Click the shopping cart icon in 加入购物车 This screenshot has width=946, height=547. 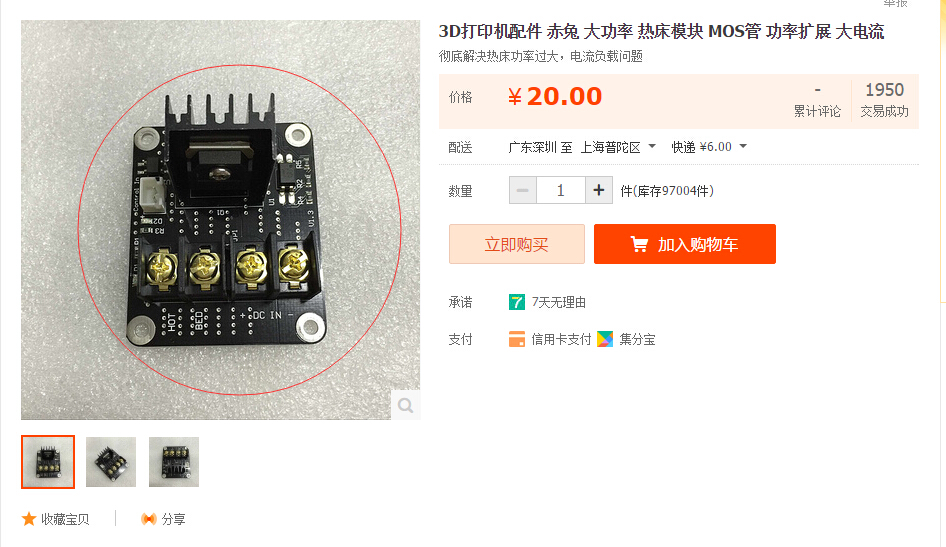point(639,244)
